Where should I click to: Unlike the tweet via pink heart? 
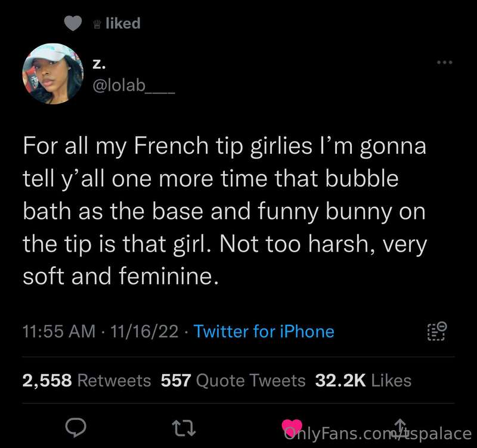292,427
